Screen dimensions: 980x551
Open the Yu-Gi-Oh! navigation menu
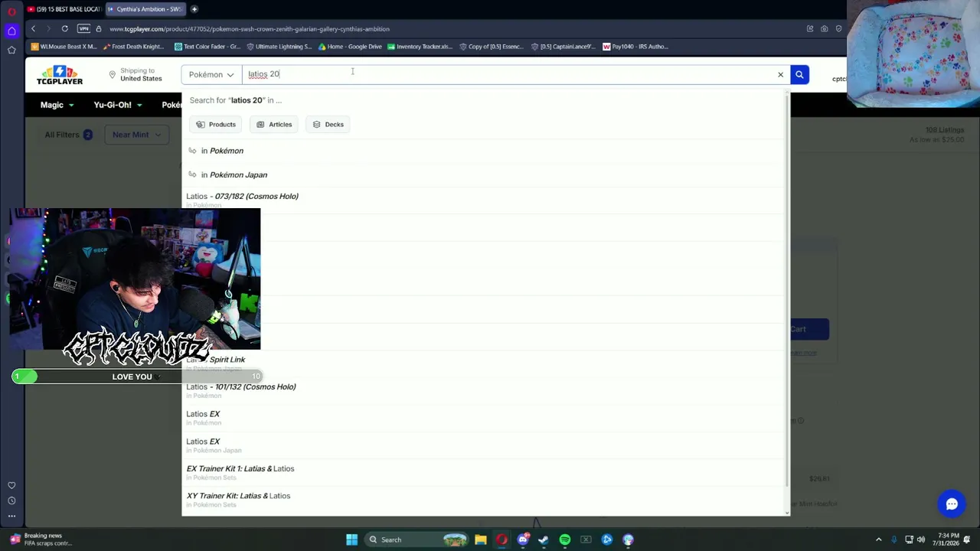pos(118,105)
